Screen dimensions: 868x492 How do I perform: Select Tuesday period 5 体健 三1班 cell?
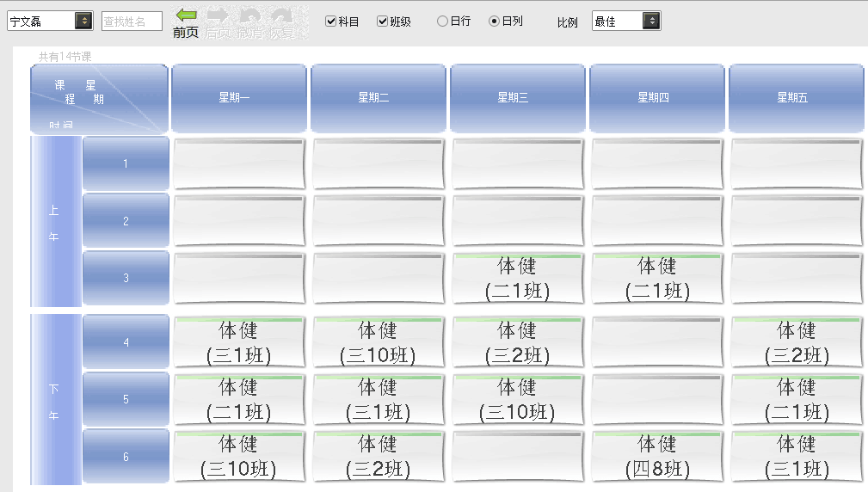coord(379,400)
